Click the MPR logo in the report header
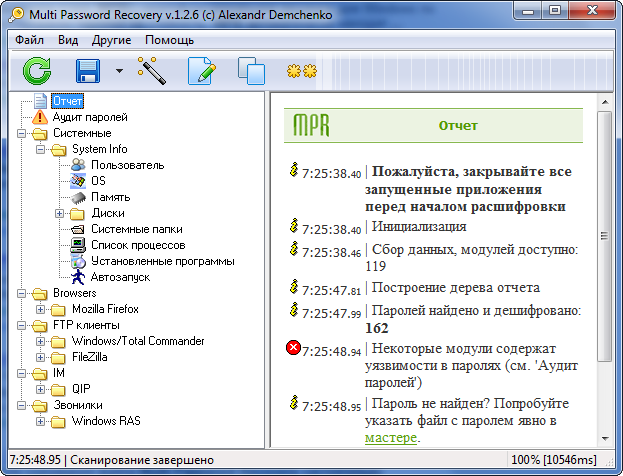The height and width of the screenshot is (476, 623). tap(311, 125)
